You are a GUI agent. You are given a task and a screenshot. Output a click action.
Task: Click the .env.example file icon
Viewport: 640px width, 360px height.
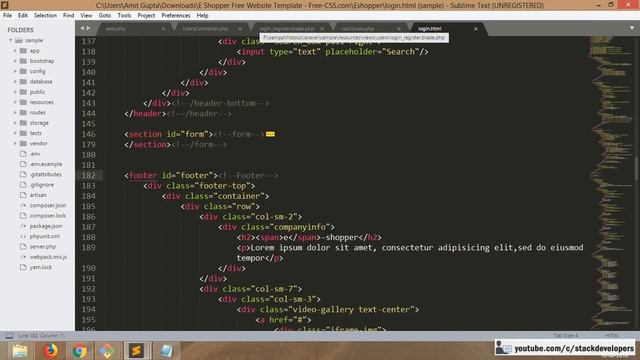coord(23,164)
